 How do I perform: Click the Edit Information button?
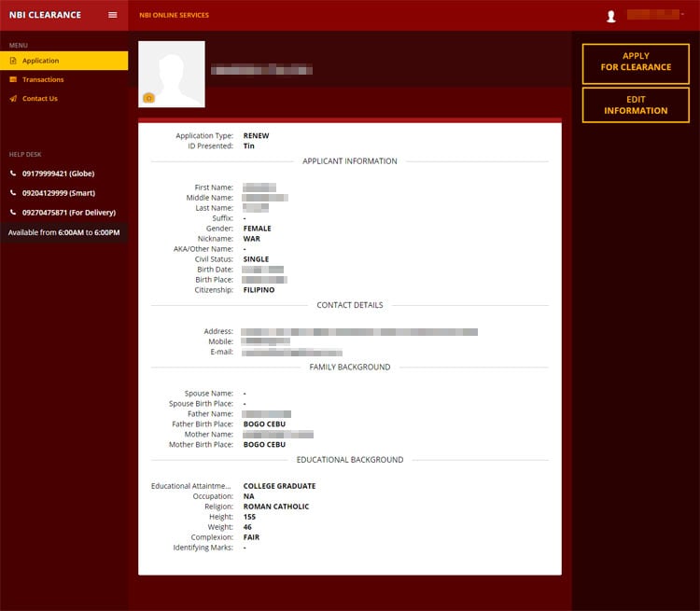click(636, 104)
